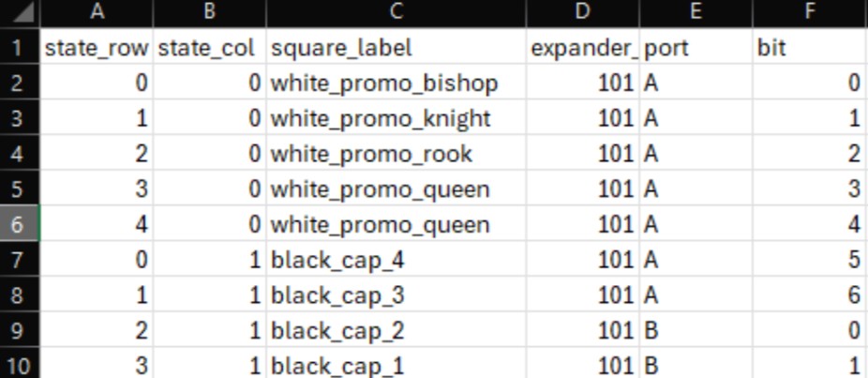The width and height of the screenshot is (868, 378).
Task: Select the column A header
Action: (x=96, y=12)
